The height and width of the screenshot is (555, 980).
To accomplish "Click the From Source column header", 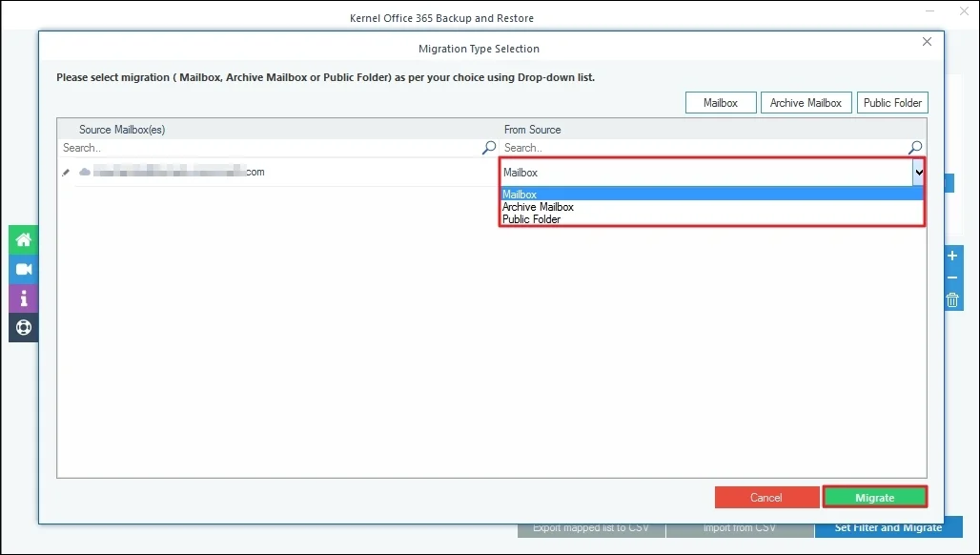I will coord(533,130).
